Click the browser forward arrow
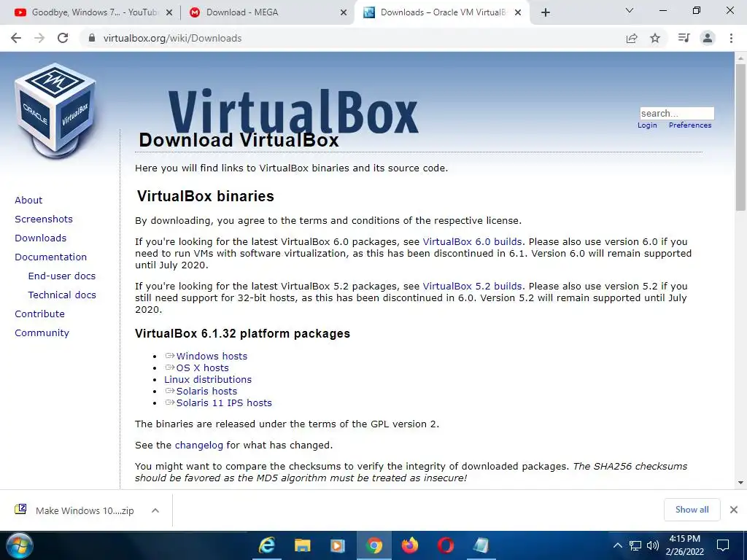 click(39, 38)
